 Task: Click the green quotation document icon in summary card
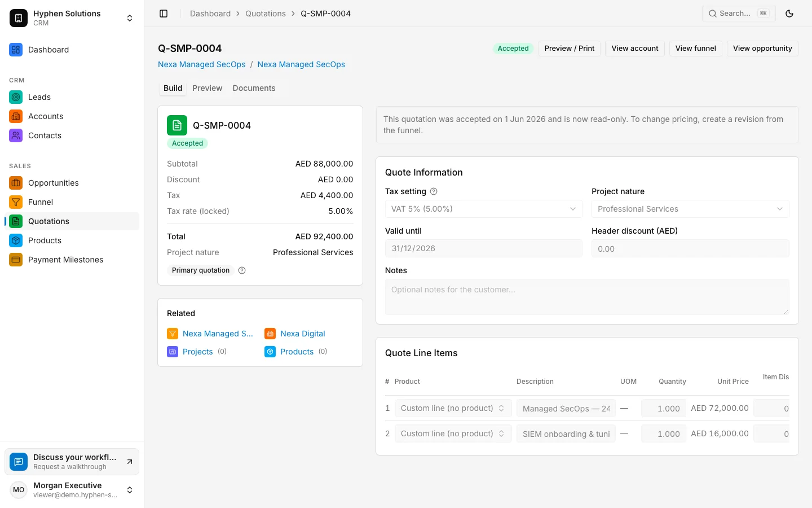[x=177, y=125]
